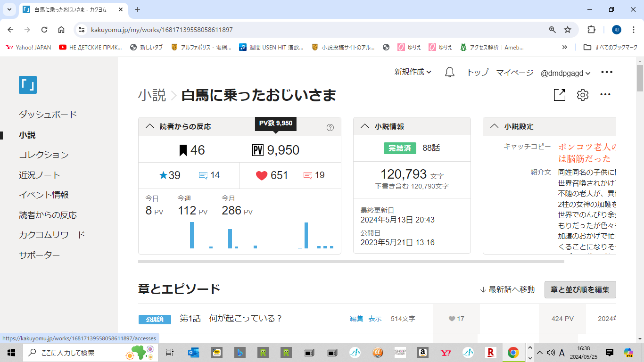The height and width of the screenshot is (362, 644).
Task: Collapse the 小説情報 panel
Action: (365, 126)
